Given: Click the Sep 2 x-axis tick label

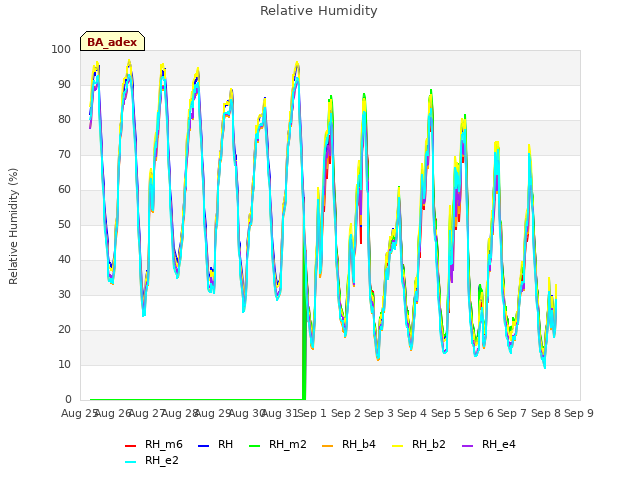Looking at the screenshot, I should pos(345,413).
